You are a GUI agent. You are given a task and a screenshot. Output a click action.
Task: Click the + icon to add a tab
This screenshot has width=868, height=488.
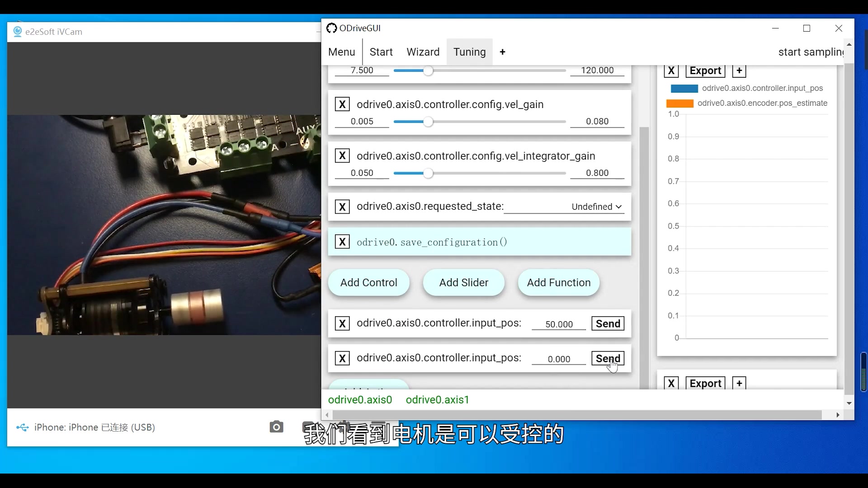(x=502, y=52)
